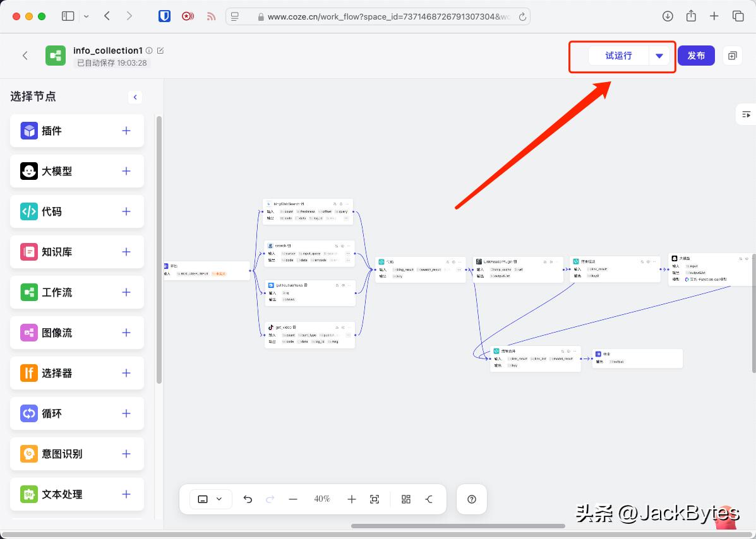The width and height of the screenshot is (756, 539).
Task: Click the 发布 publish button
Action: tap(696, 56)
